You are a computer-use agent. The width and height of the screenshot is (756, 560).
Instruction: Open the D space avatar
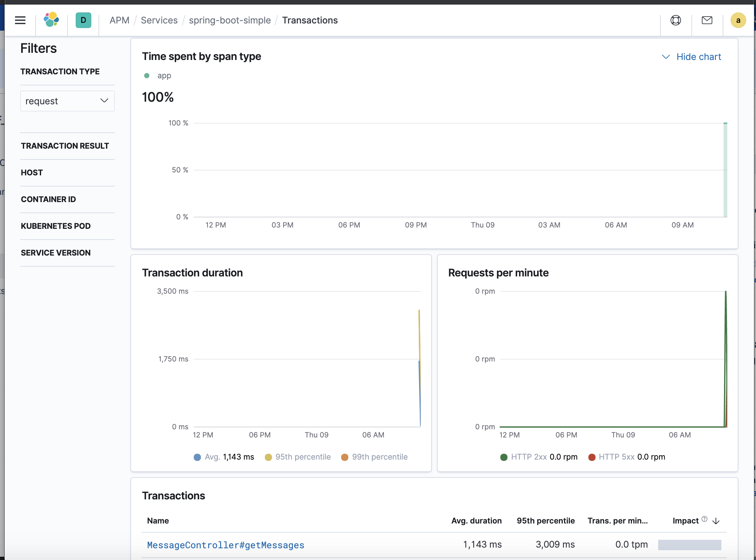(83, 20)
